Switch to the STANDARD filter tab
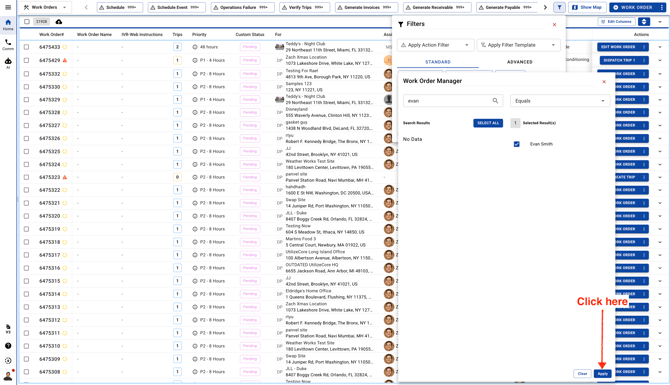The image size is (670, 385). [438, 62]
